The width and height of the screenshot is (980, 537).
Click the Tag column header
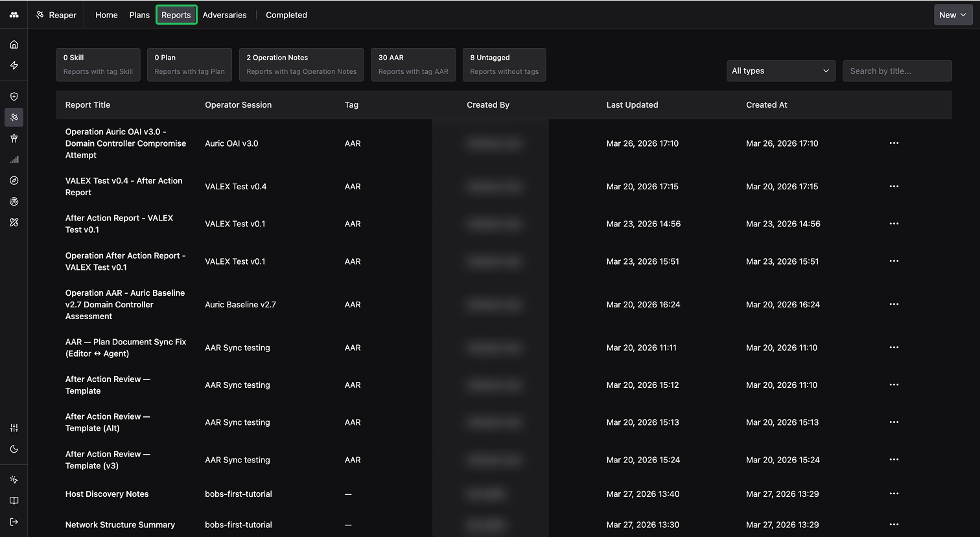[x=351, y=105]
